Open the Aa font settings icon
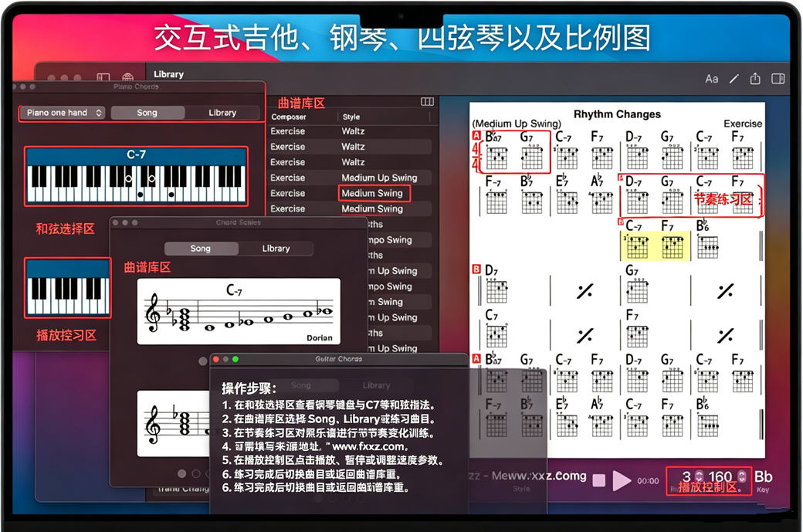The width and height of the screenshot is (803, 532). tap(711, 79)
